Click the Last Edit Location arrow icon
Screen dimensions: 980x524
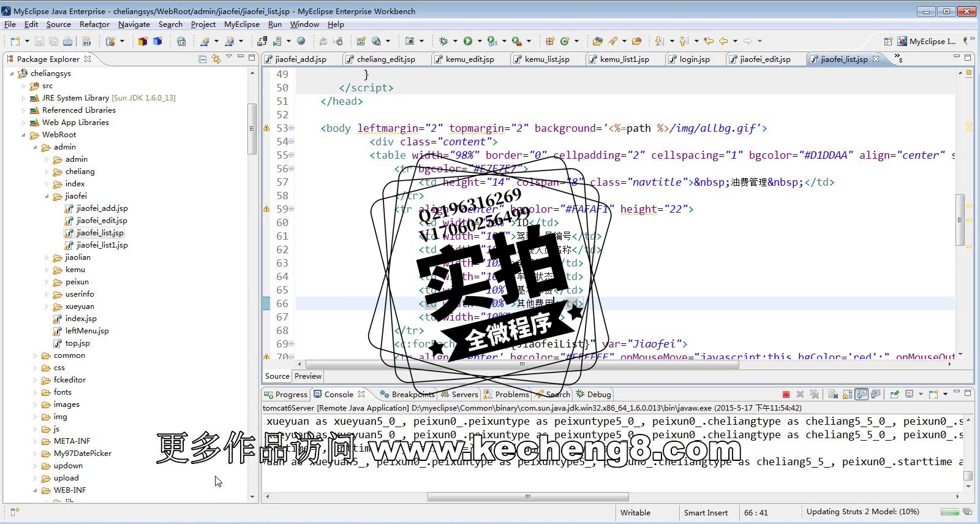pos(709,41)
